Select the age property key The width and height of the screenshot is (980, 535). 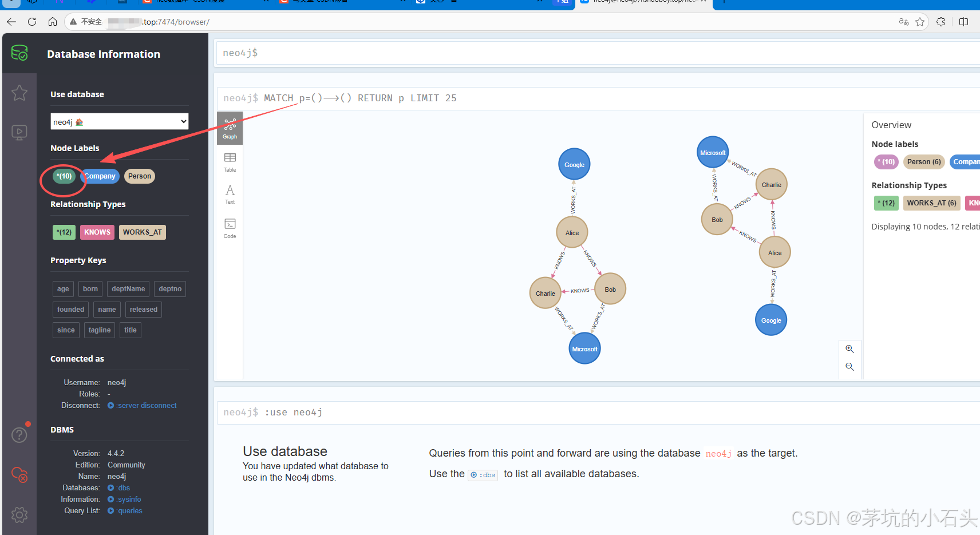(x=63, y=289)
